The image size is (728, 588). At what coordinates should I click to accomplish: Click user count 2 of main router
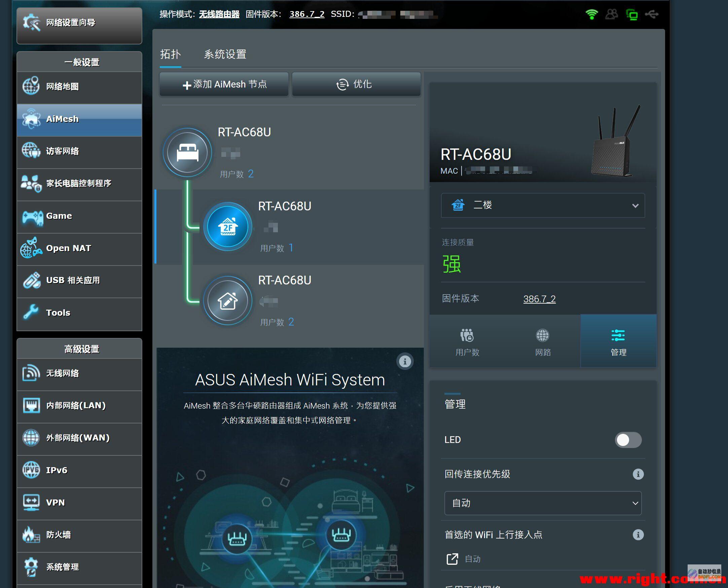coord(251,174)
